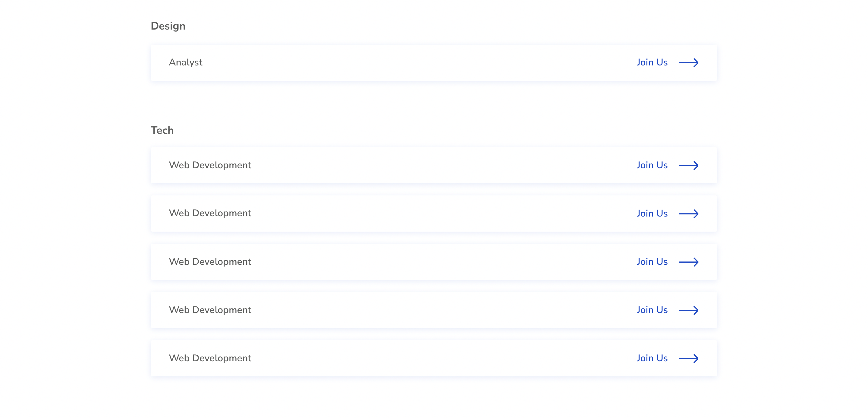Click Join Us in third Web Development row
The height and width of the screenshot is (418, 868).
(652, 261)
